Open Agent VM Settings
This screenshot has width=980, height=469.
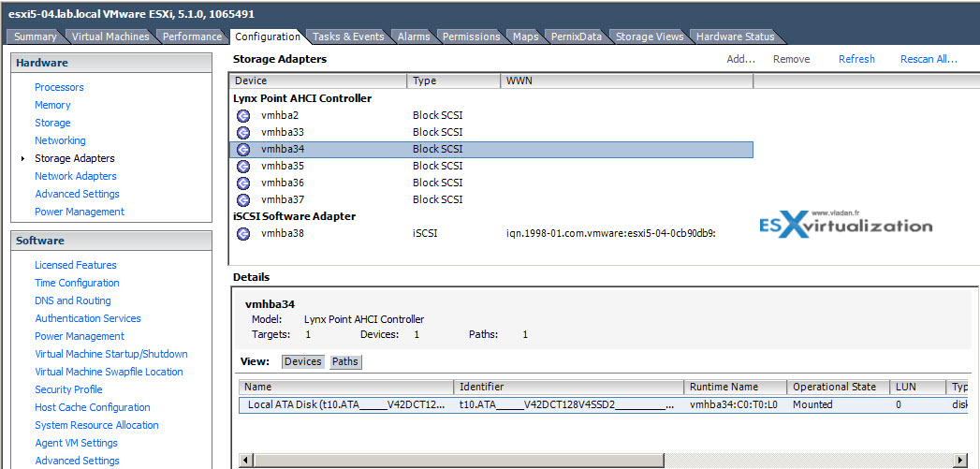click(76, 443)
